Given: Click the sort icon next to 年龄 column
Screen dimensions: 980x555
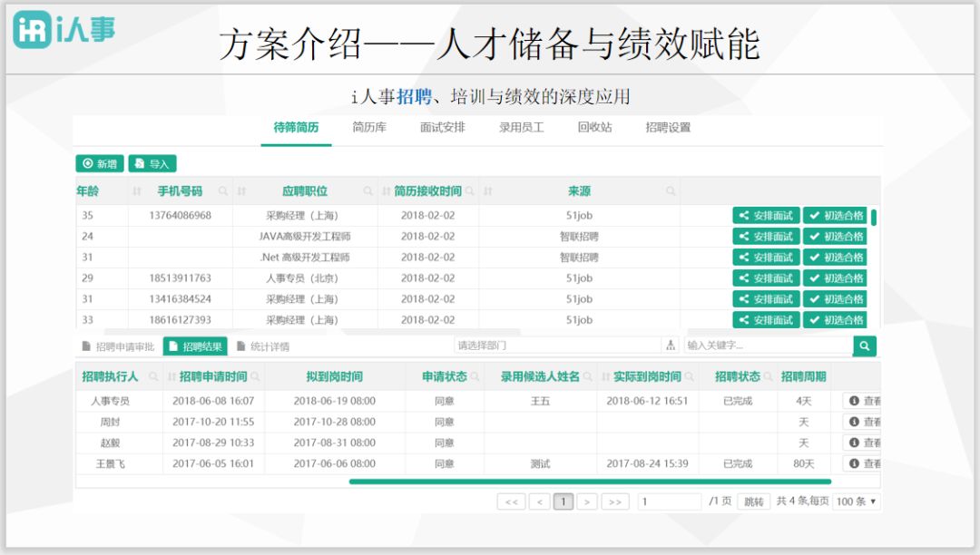Looking at the screenshot, I should (135, 191).
